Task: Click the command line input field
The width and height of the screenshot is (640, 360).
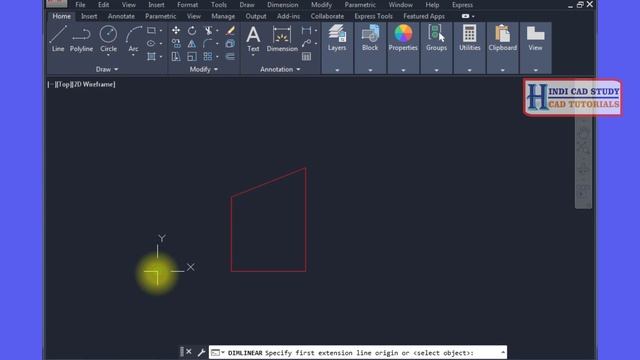Action: click(358, 353)
